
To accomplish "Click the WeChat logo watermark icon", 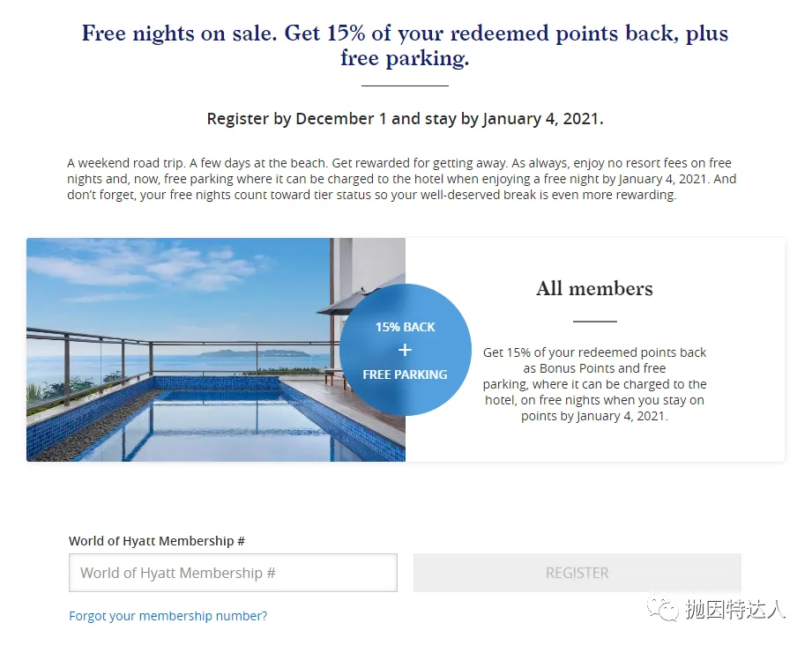I will click(x=662, y=609).
